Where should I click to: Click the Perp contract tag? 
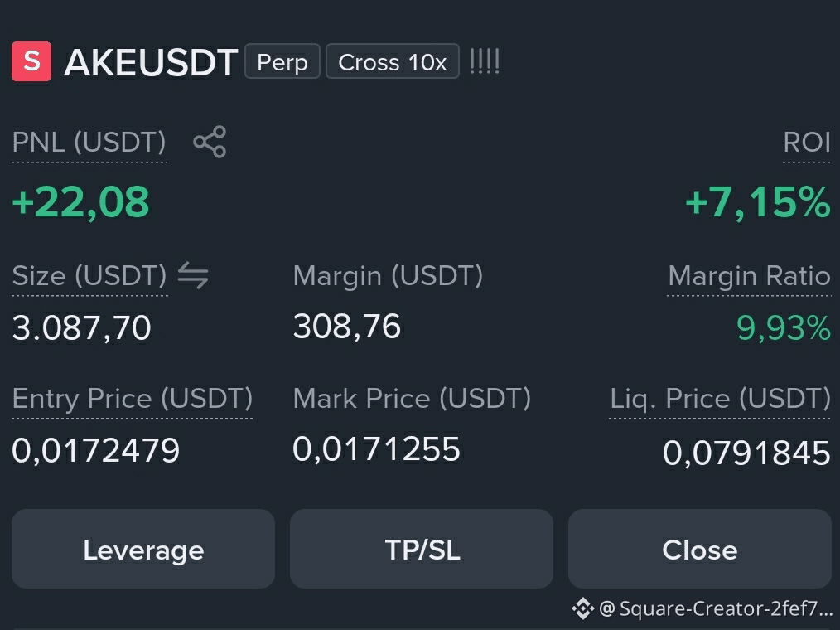click(282, 61)
